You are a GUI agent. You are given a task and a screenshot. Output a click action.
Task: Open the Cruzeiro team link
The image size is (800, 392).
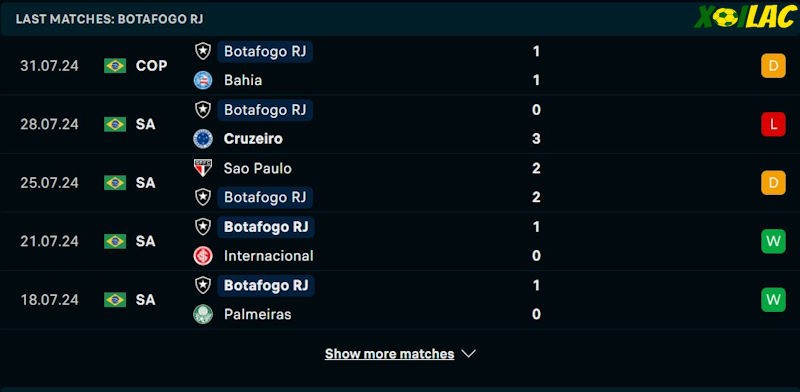point(253,139)
